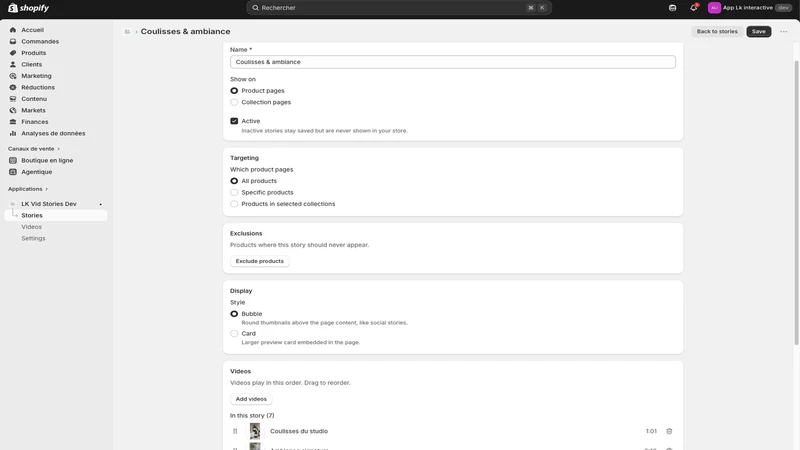Click the Shopify logo
Image resolution: width=800 pixels, height=450 pixels.
coord(29,8)
